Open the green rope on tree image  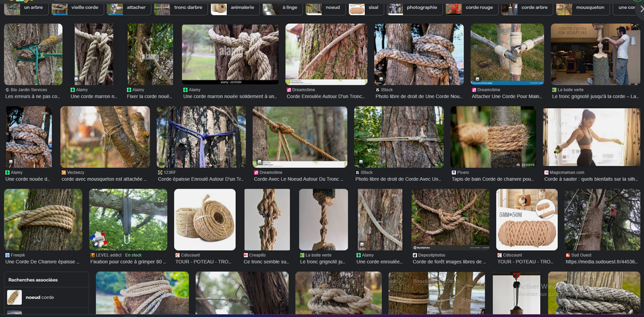point(33,54)
